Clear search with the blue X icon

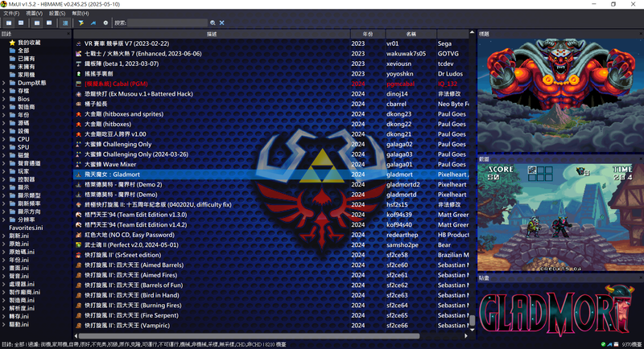(x=222, y=23)
